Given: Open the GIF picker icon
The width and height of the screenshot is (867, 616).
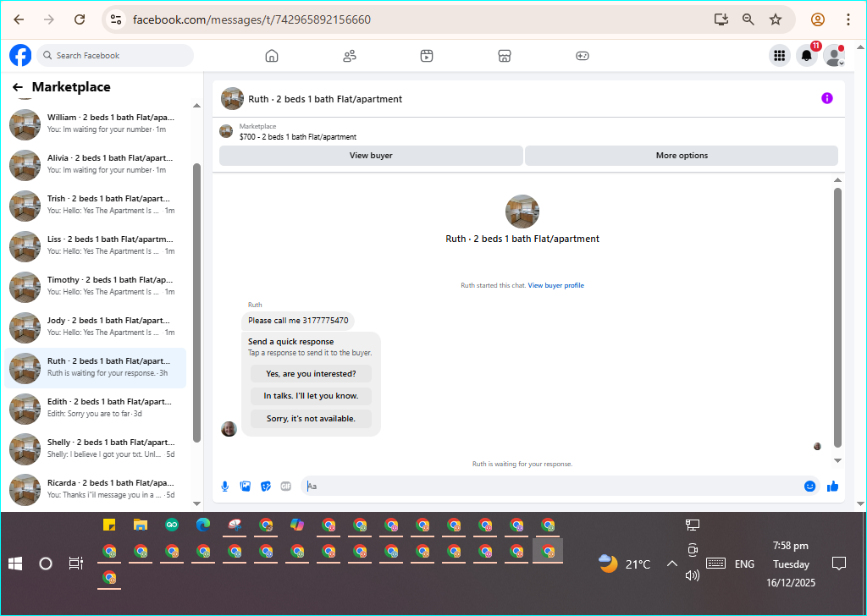Looking at the screenshot, I should 286,487.
